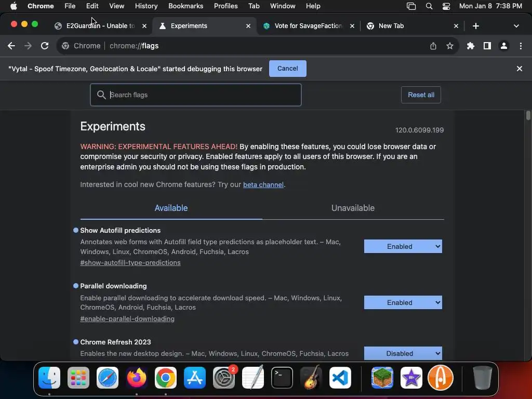Open the Apple menu

14,6
